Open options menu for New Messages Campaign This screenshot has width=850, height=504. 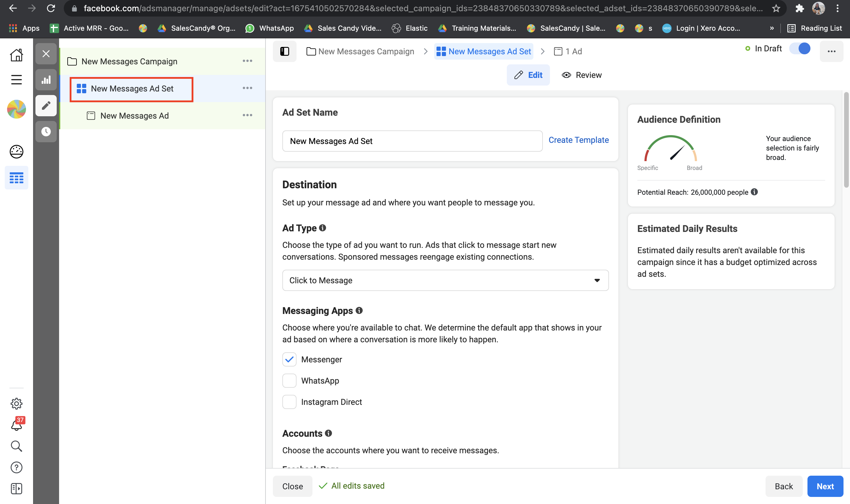point(247,61)
